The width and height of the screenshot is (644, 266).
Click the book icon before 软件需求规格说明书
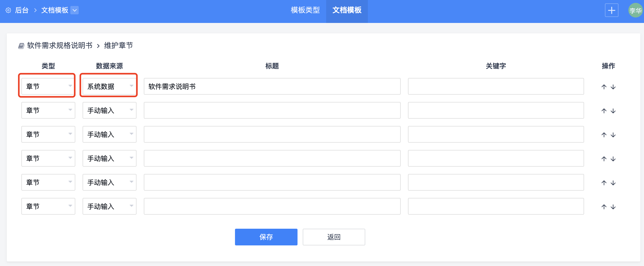21,46
